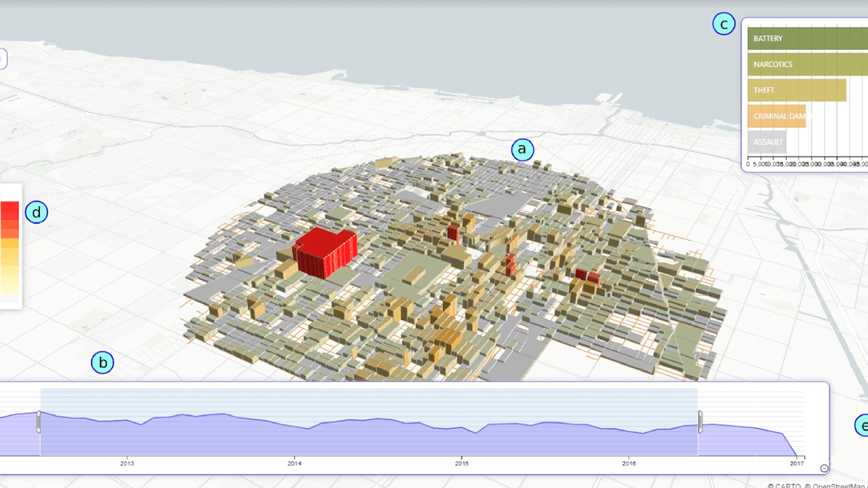Click the zoom-out minus icon on timeline

[x=824, y=468]
